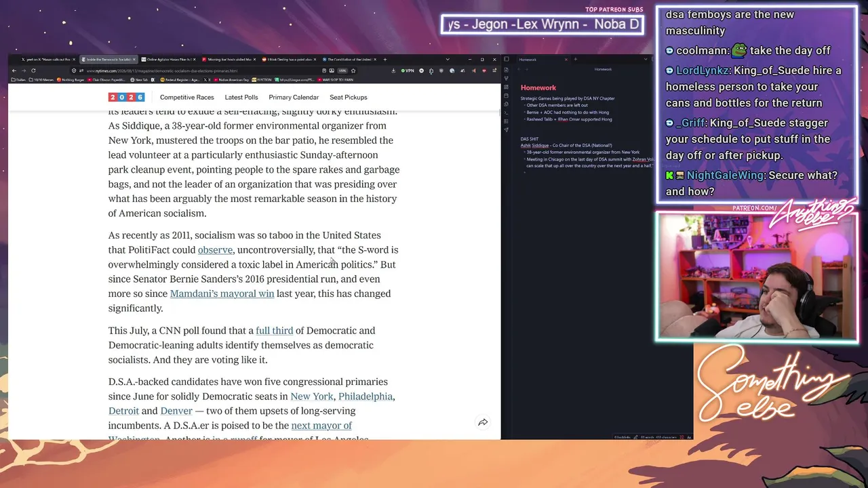Image resolution: width=868 pixels, height=488 pixels.
Task: Open the Primary Calendar nav item
Action: pyautogui.click(x=294, y=98)
